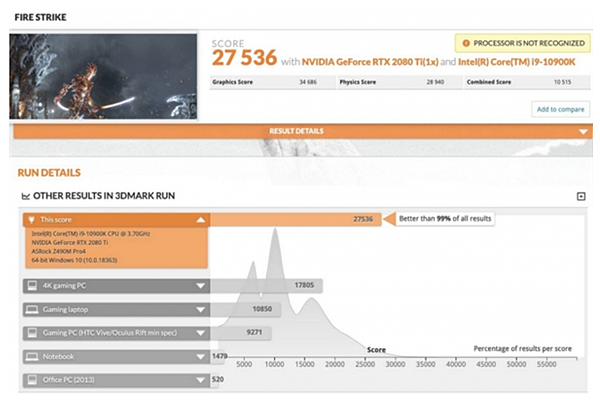This screenshot has height=409, width=600.
Task: Collapse the This score row arrow
Action: pyautogui.click(x=201, y=220)
